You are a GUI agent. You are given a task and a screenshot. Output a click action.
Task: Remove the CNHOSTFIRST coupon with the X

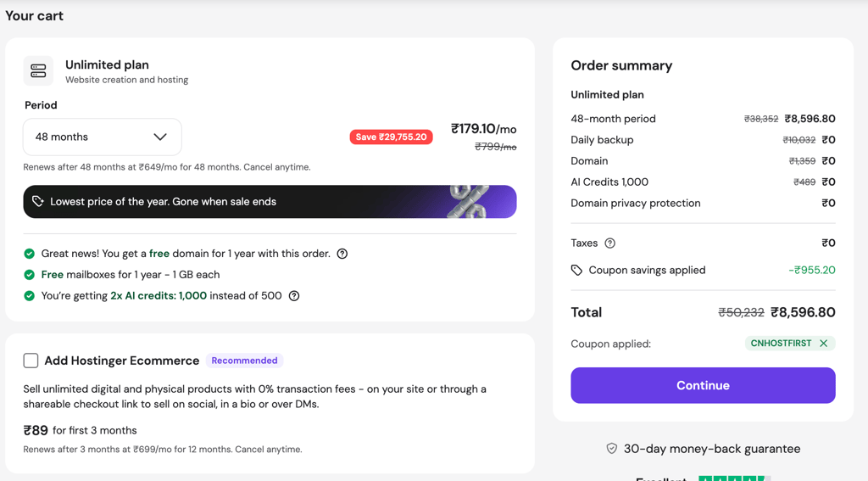coord(824,344)
